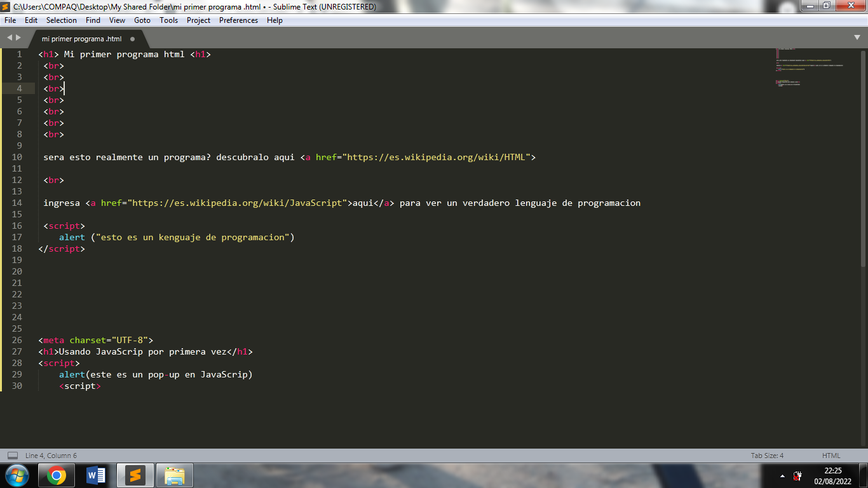The width and height of the screenshot is (868, 488).
Task: Click the <script> tag on line 30
Action: coord(80,386)
